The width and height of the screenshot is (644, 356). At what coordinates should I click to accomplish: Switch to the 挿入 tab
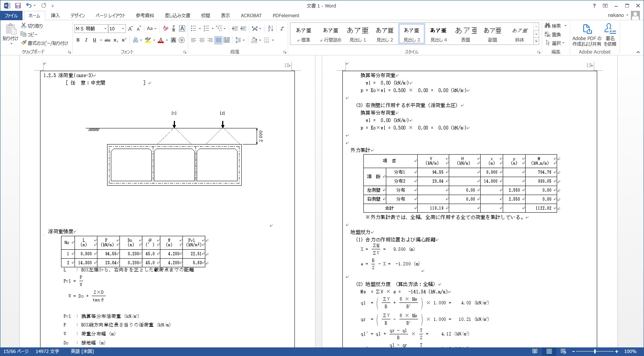[55, 15]
